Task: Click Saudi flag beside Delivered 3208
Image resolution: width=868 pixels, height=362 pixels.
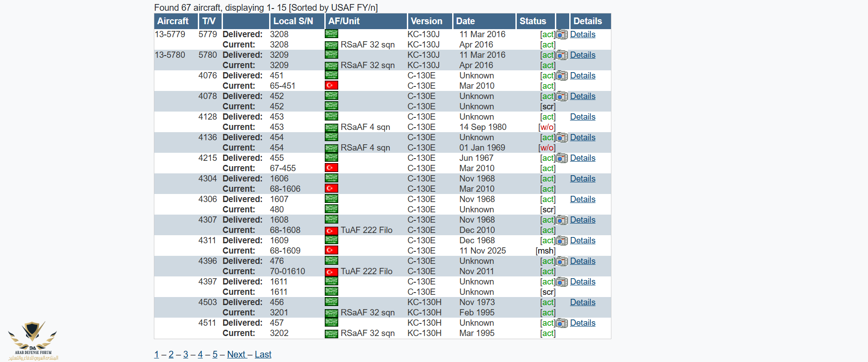Action: [331, 34]
